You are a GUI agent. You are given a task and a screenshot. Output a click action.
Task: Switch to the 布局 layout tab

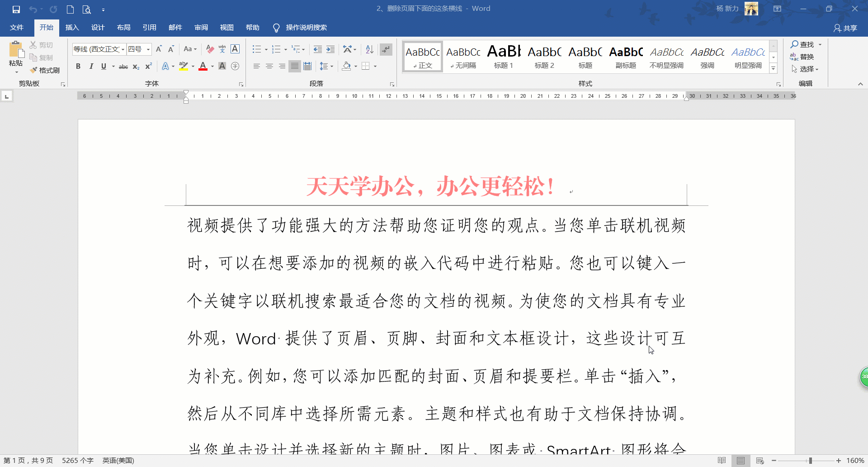click(x=123, y=28)
